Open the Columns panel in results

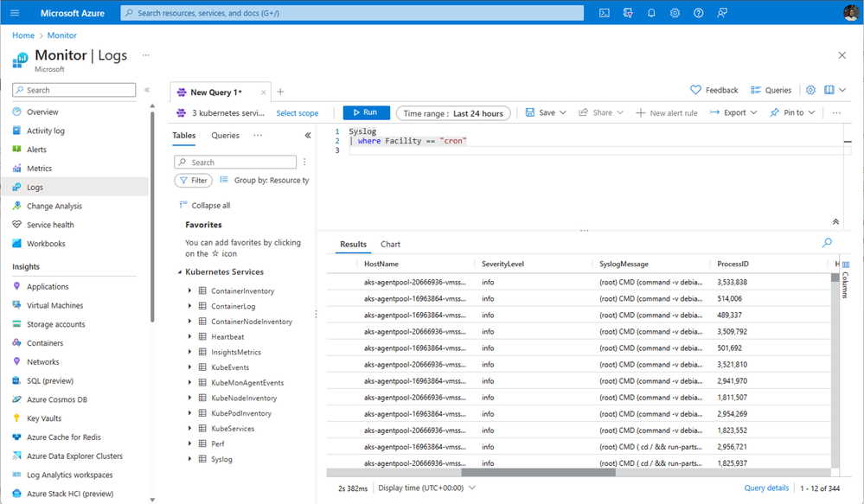[x=845, y=280]
